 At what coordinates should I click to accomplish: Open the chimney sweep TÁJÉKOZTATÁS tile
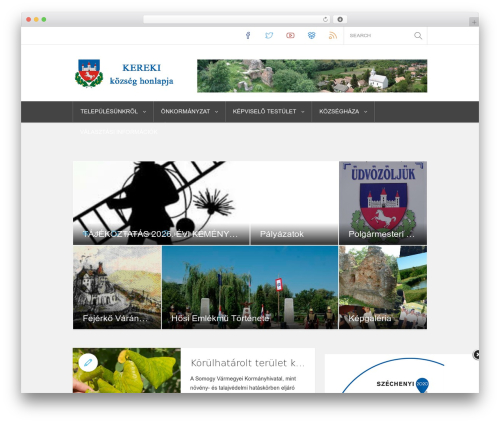click(x=161, y=203)
